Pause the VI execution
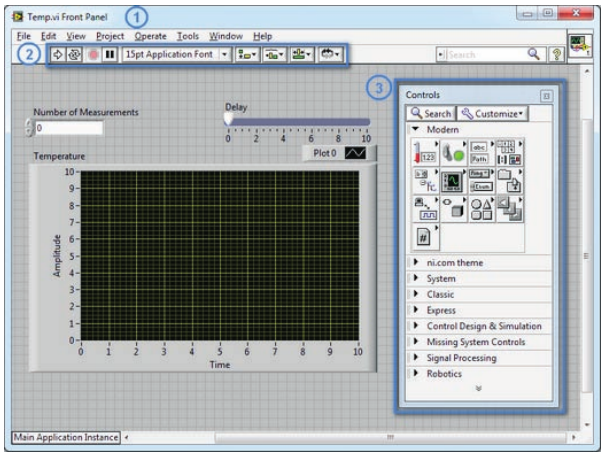610x455 pixels. point(110,54)
